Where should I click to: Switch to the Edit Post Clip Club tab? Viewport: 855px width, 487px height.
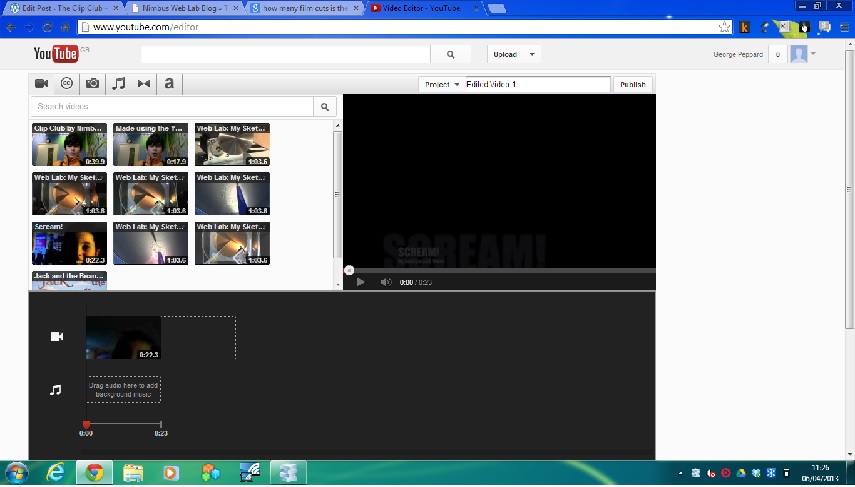point(62,7)
